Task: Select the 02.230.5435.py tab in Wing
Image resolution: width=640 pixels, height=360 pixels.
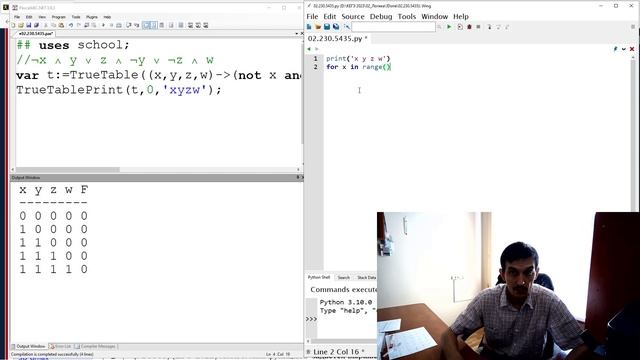Action: (x=337, y=38)
